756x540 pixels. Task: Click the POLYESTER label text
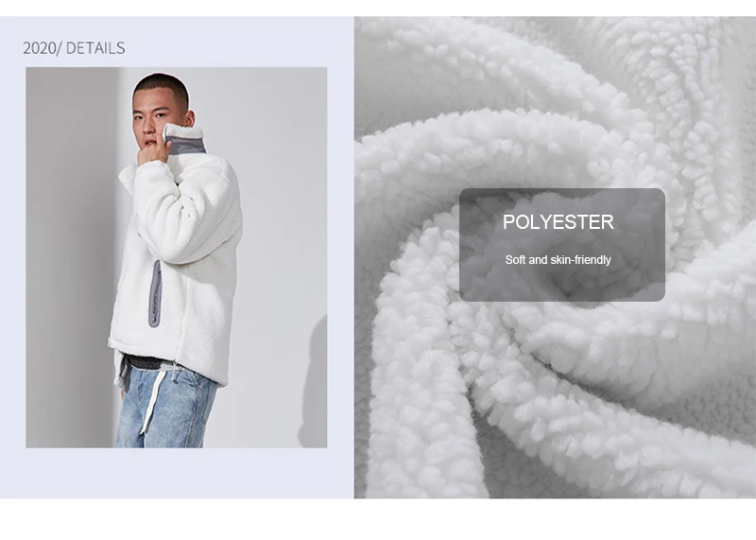pyautogui.click(x=558, y=222)
